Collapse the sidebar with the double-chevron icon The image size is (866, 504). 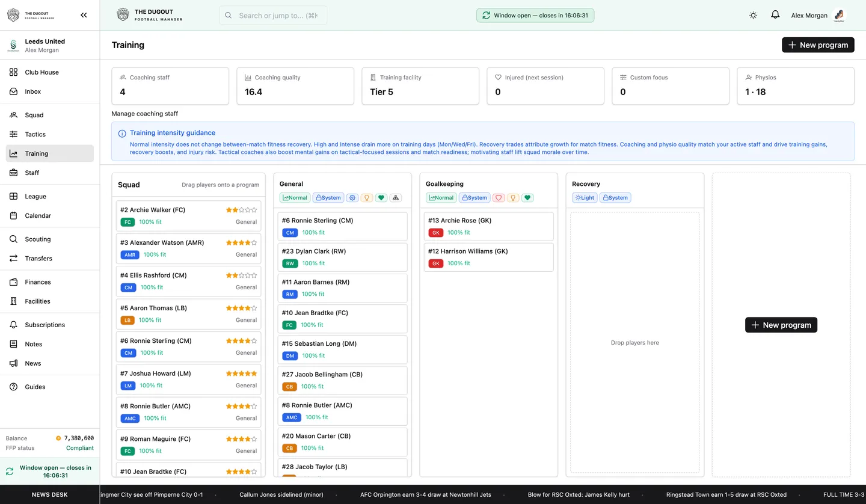(x=84, y=15)
